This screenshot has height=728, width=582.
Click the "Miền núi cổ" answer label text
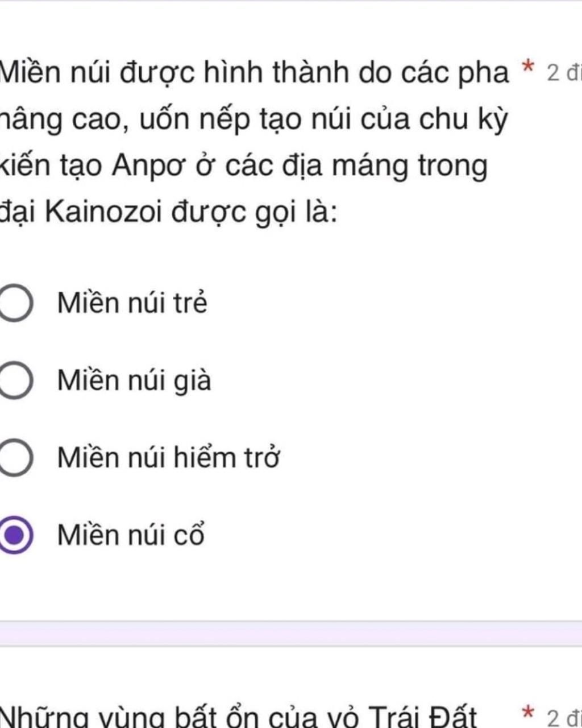[131, 535]
